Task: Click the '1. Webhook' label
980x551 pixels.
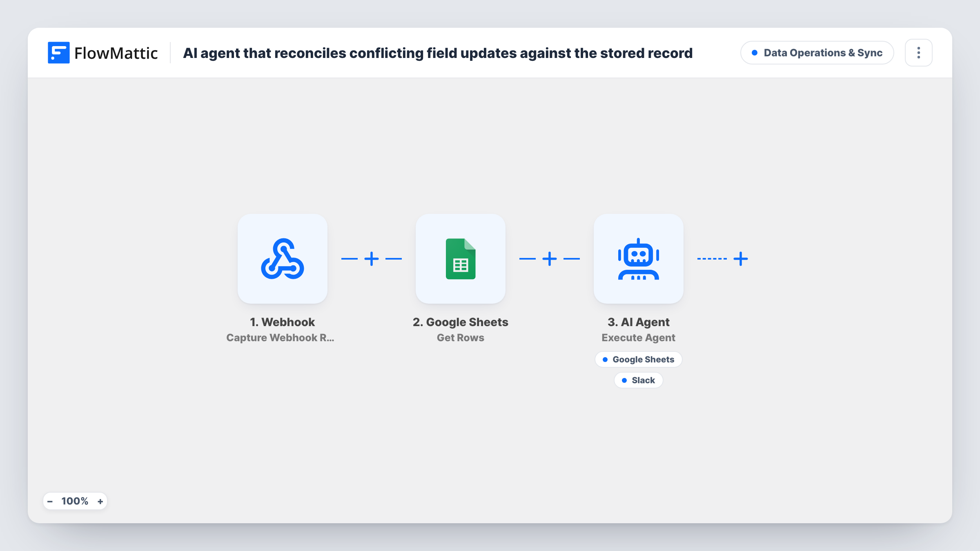Action: tap(283, 322)
